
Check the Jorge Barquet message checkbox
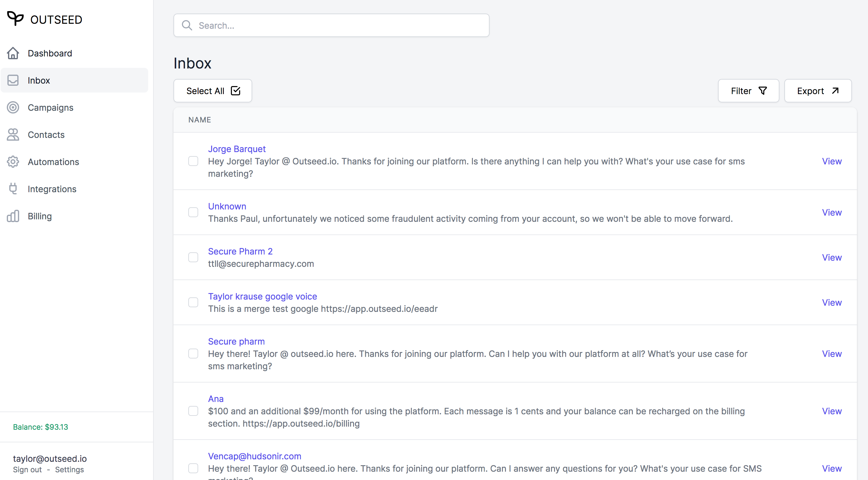193,161
